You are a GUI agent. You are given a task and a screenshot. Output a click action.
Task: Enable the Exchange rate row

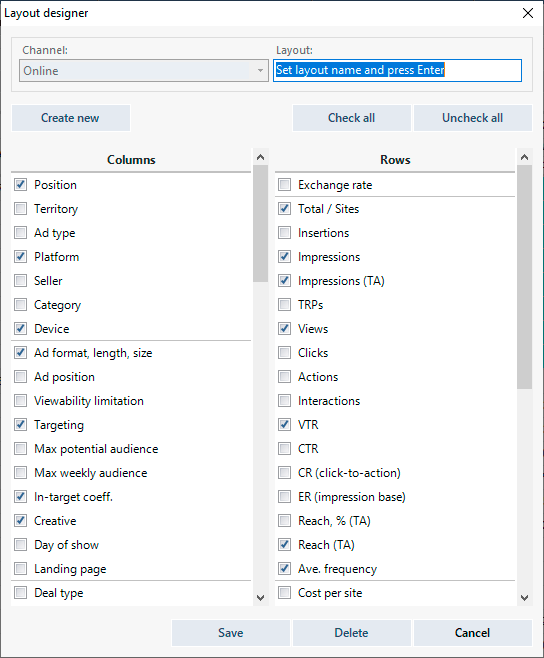[x=285, y=185]
